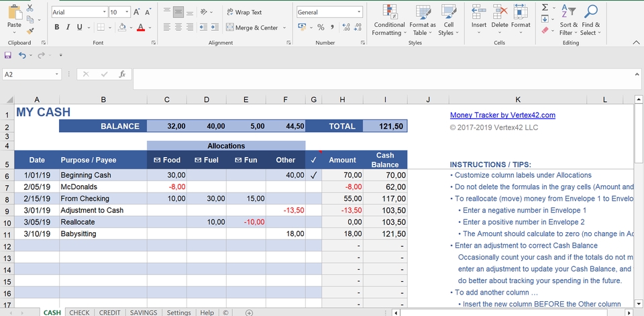Screen dimensions: 644x316
Task: Apply Percent Style
Action: click(321, 28)
